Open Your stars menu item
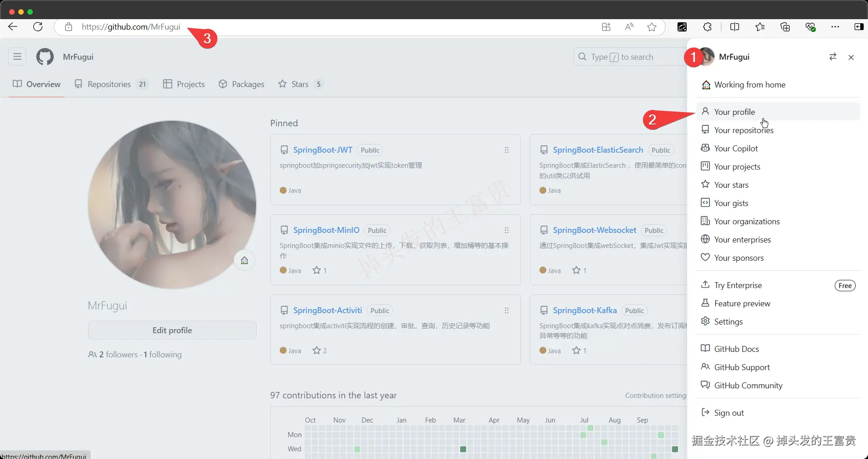This screenshot has height=459, width=868. click(778, 185)
